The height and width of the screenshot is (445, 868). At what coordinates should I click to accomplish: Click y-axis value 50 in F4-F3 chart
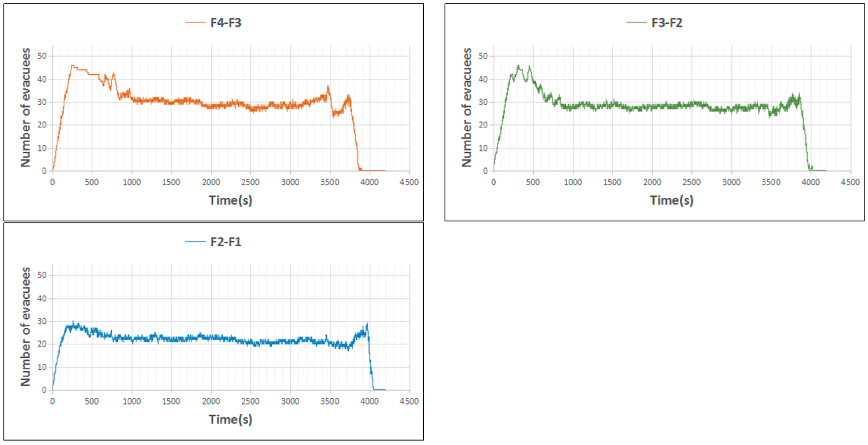click(42, 56)
